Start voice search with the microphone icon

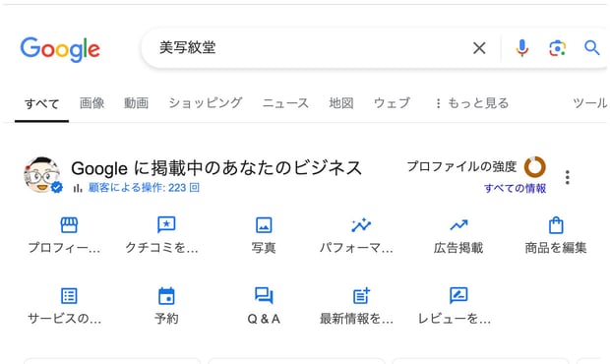(x=522, y=48)
